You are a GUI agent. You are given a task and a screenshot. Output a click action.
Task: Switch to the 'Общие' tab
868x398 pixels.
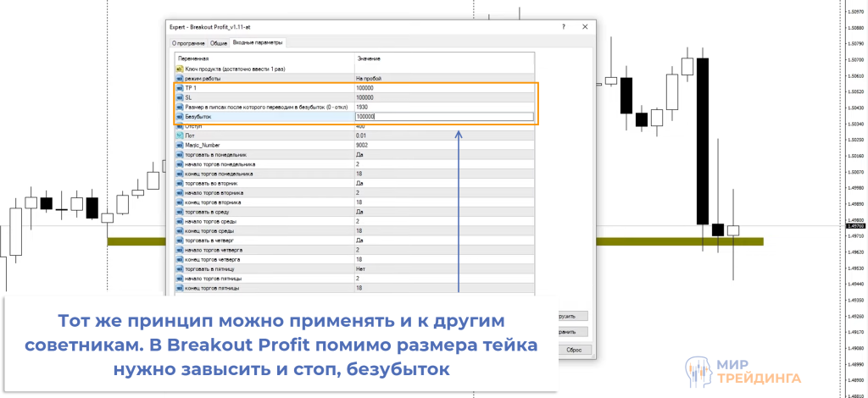coord(218,42)
